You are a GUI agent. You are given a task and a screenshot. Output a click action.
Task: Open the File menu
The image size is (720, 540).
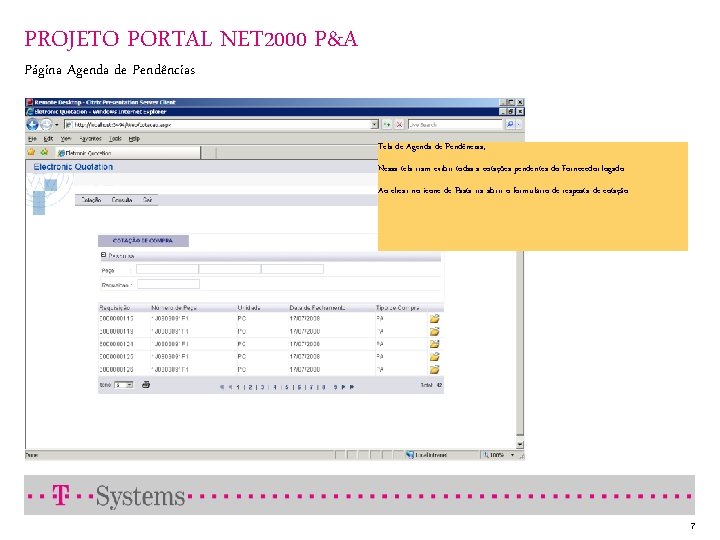coord(32,139)
